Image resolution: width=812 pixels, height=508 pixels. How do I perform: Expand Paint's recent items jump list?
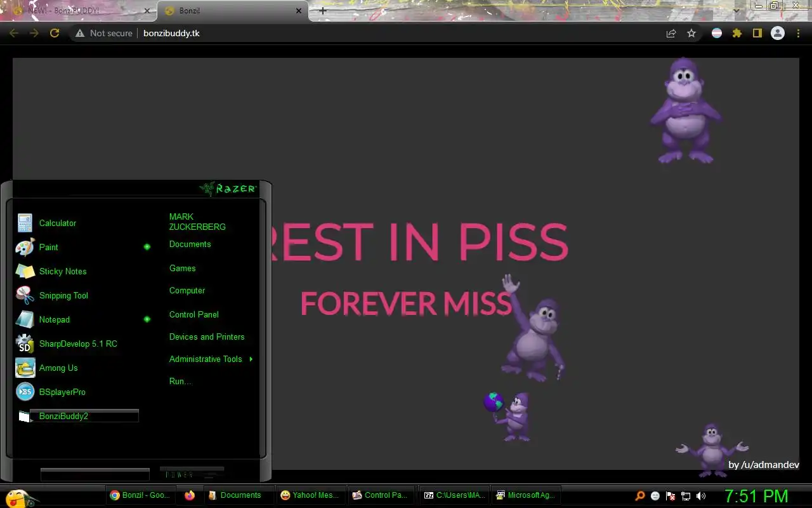pos(147,247)
